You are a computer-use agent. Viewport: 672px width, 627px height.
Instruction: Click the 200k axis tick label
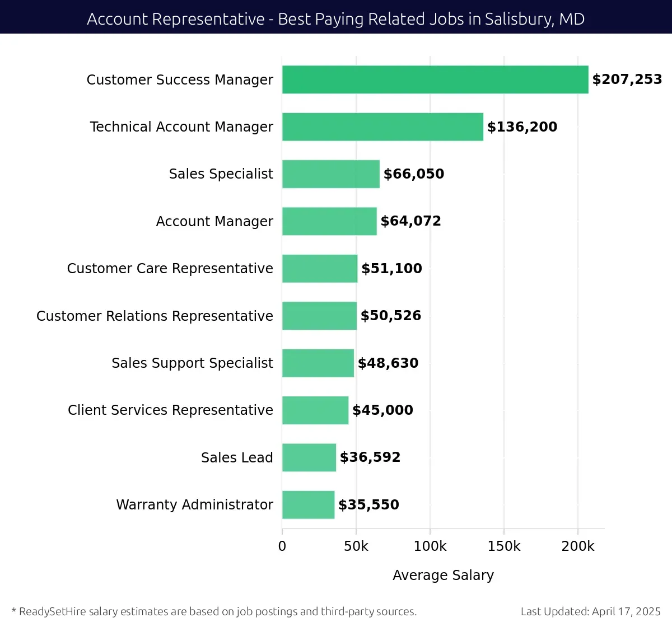[x=578, y=546]
